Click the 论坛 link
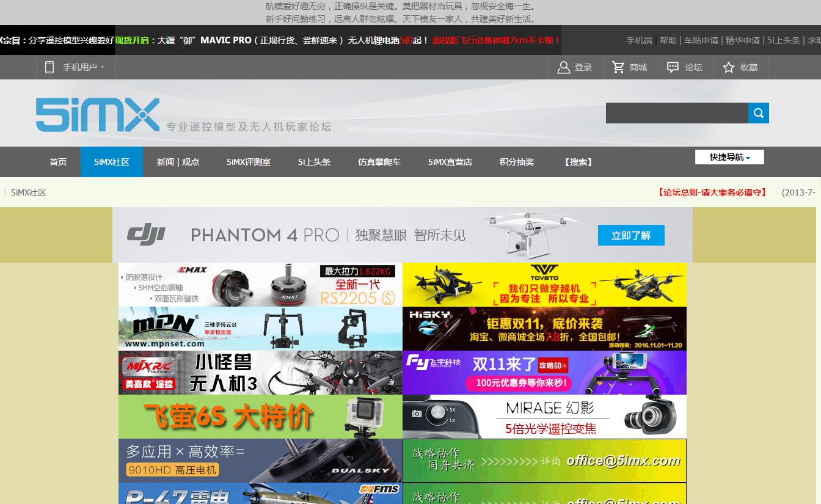This screenshot has height=504, width=821. click(693, 67)
